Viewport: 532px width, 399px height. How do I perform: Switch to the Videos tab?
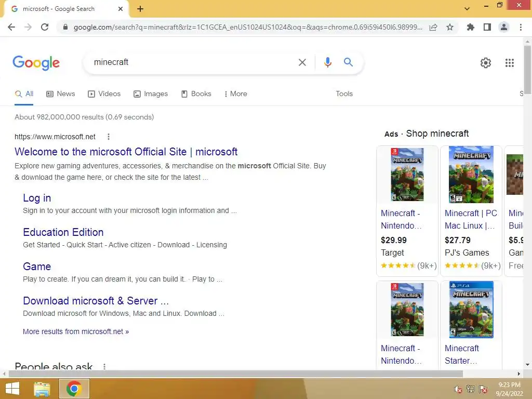pos(104,94)
